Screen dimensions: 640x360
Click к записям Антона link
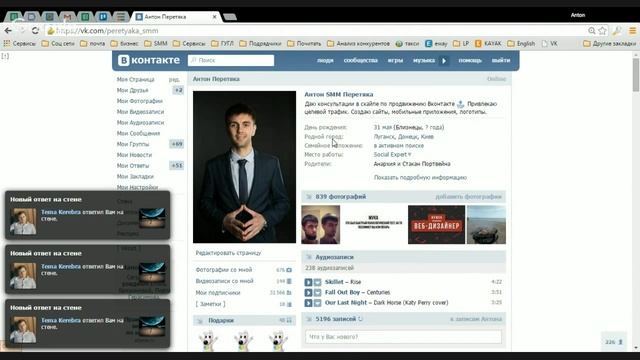(x=476, y=319)
